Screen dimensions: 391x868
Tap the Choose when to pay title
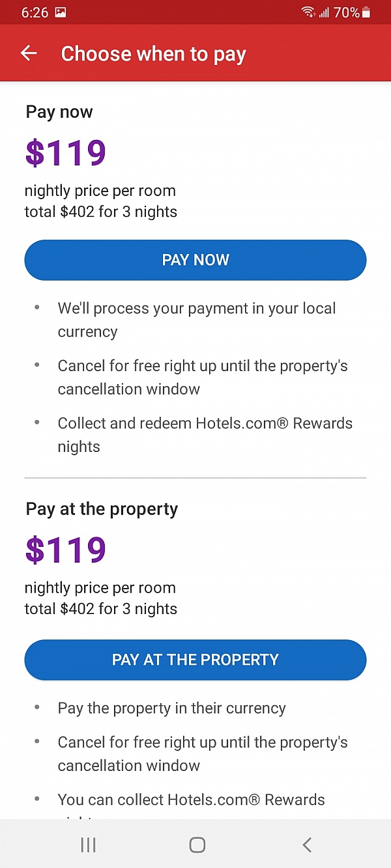pos(153,53)
